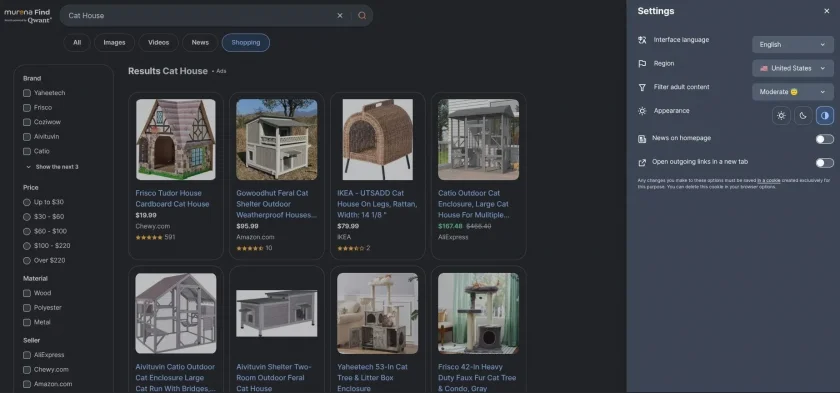840x393 pixels.
Task: Select light appearance sun icon
Action: 781,116
